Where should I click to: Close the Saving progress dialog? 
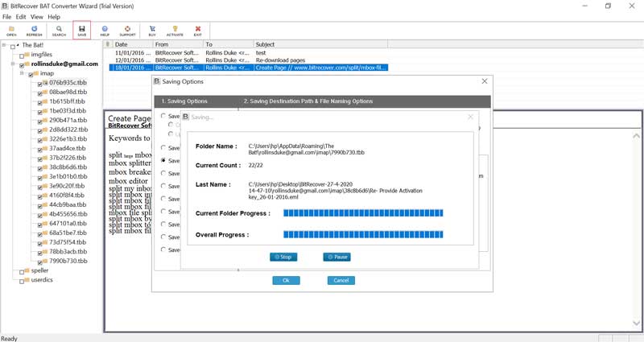click(x=471, y=117)
